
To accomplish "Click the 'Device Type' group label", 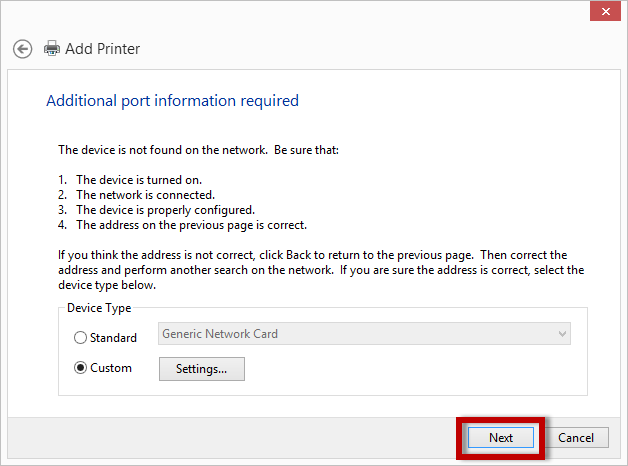I will pos(98,308).
